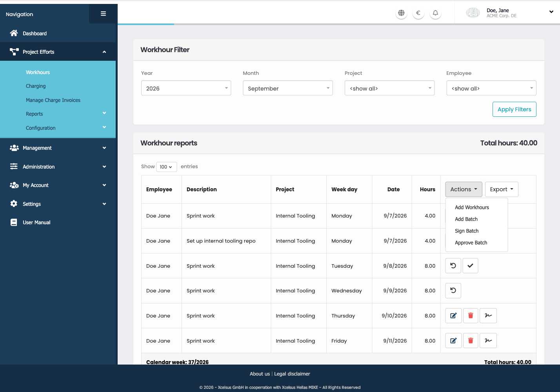This screenshot has width=560, height=392.
Task: Open the Legal disclaimer link
Action: point(292,374)
